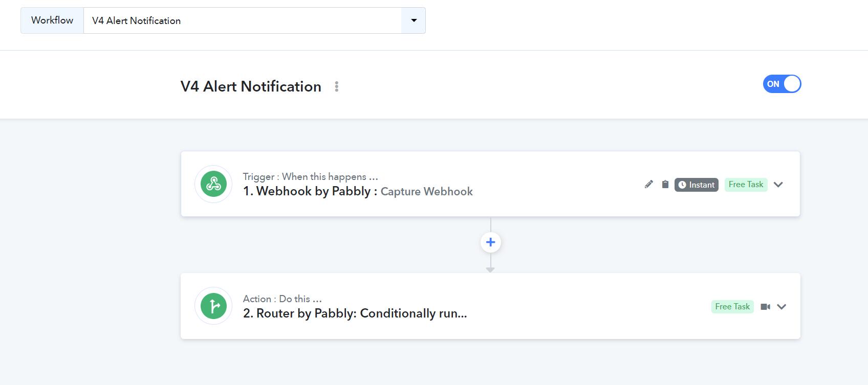Select the V4 Alert Notification workflow field

tap(243, 20)
